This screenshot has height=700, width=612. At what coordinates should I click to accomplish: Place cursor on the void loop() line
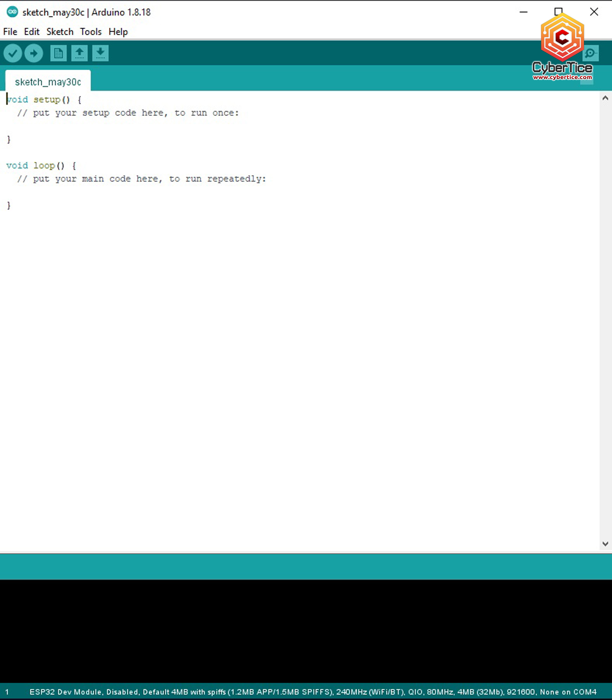coord(41,166)
